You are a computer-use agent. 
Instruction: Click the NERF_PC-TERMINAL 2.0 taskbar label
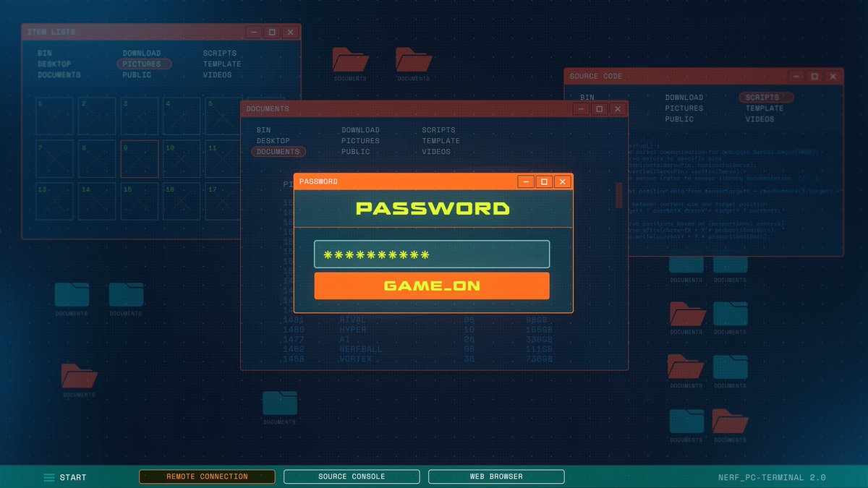coord(772,478)
